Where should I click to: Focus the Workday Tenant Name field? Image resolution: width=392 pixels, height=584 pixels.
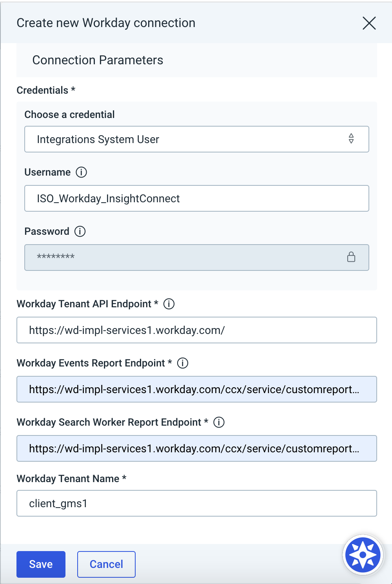196,503
